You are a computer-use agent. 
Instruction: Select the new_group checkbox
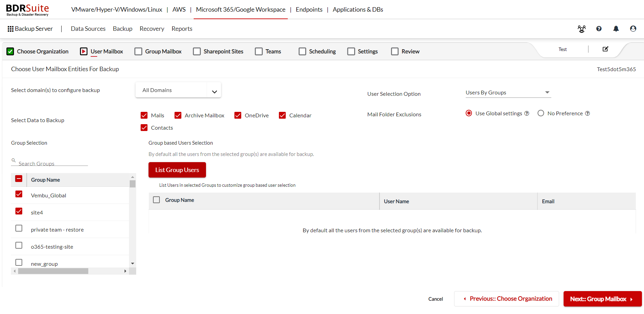[x=19, y=262]
